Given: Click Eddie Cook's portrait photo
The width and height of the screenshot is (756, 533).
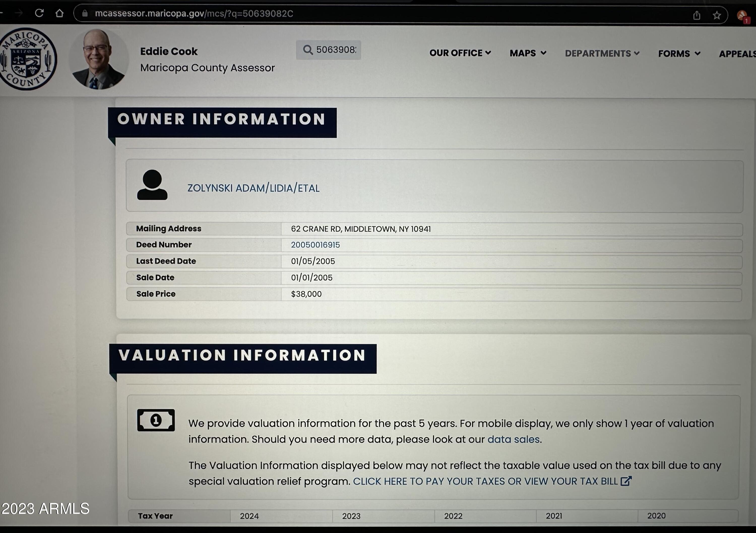Looking at the screenshot, I should pos(99,59).
